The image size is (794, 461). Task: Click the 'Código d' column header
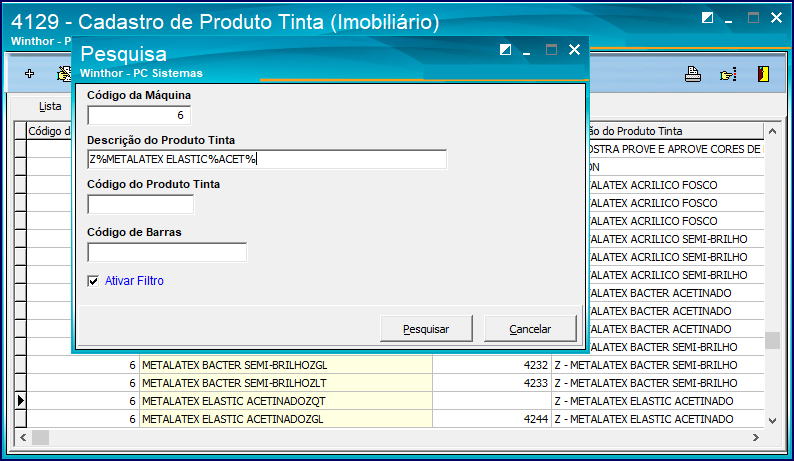pos(49,131)
